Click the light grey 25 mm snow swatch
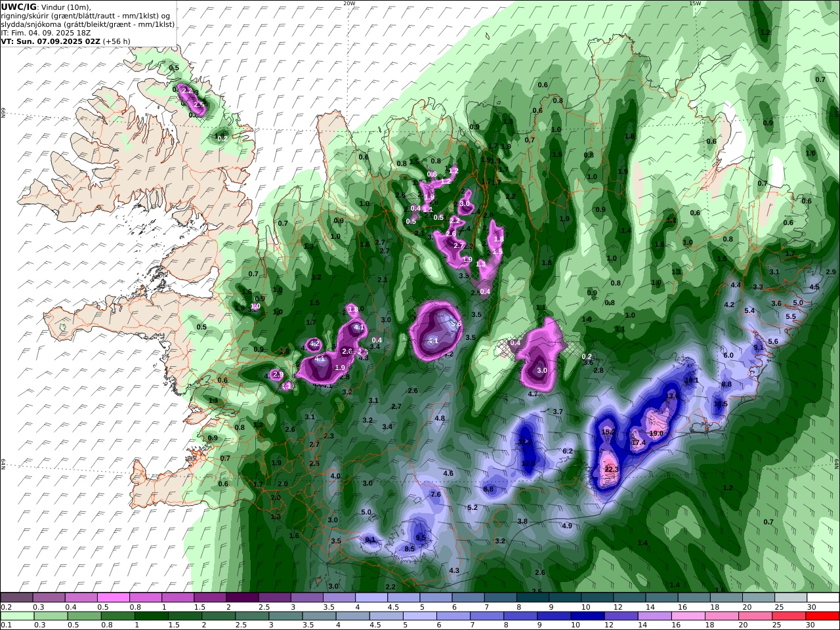The width and height of the screenshot is (840, 630). point(790,598)
